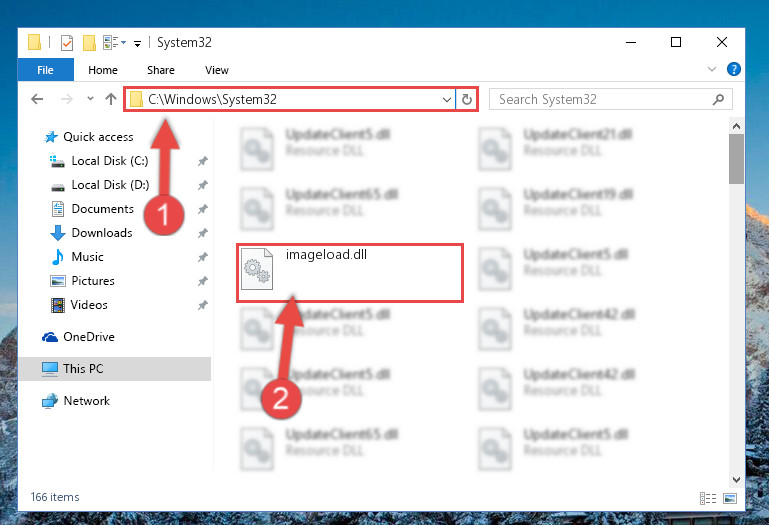This screenshot has width=769, height=525.
Task: Select the imageload.dll file
Action: [350, 272]
